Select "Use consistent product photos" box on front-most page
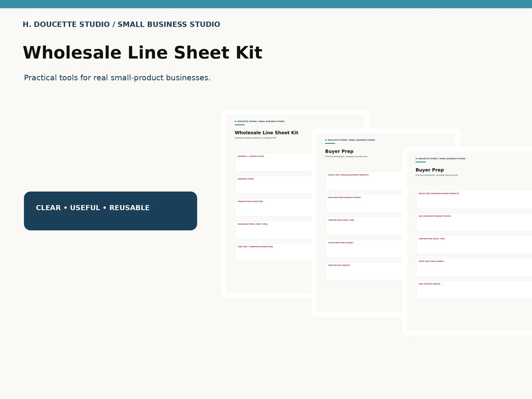Screen dimensions: 532x399 click(474, 222)
